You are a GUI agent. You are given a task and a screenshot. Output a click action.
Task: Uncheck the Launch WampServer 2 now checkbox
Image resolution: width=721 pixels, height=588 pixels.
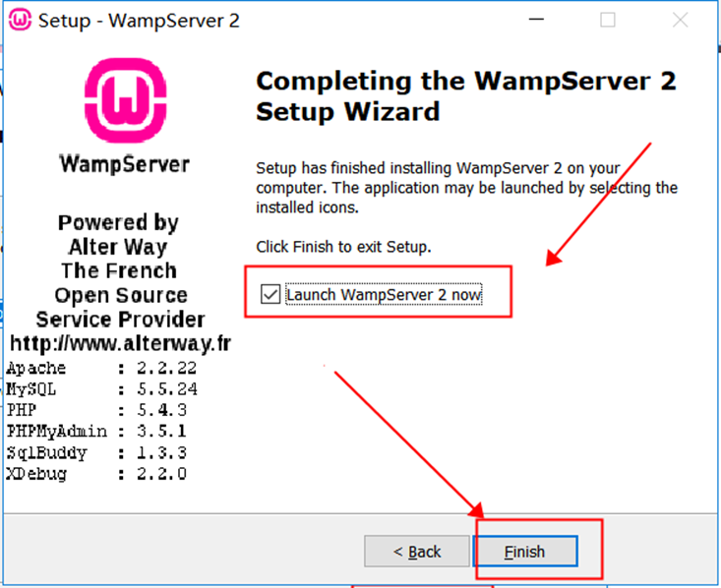coord(270,294)
